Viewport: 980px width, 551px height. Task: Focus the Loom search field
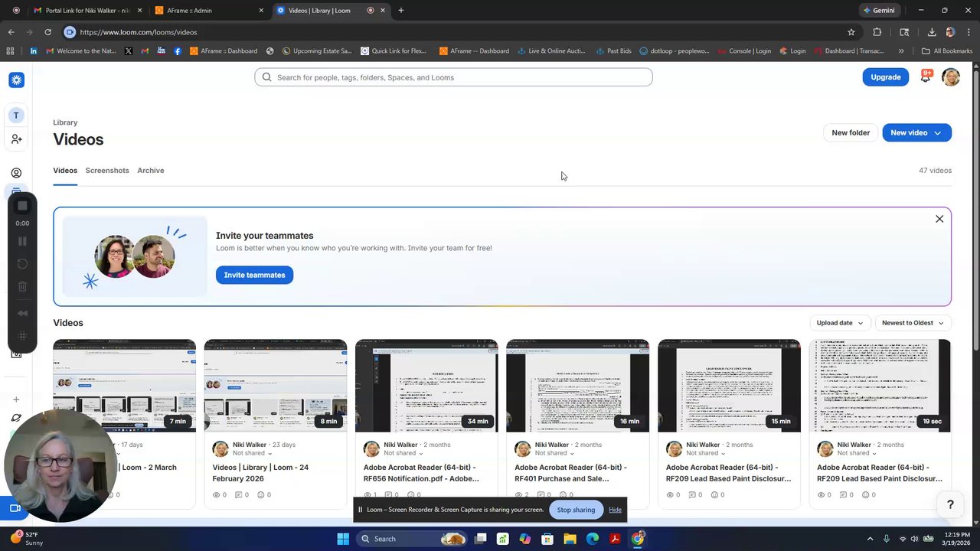pyautogui.click(x=453, y=77)
